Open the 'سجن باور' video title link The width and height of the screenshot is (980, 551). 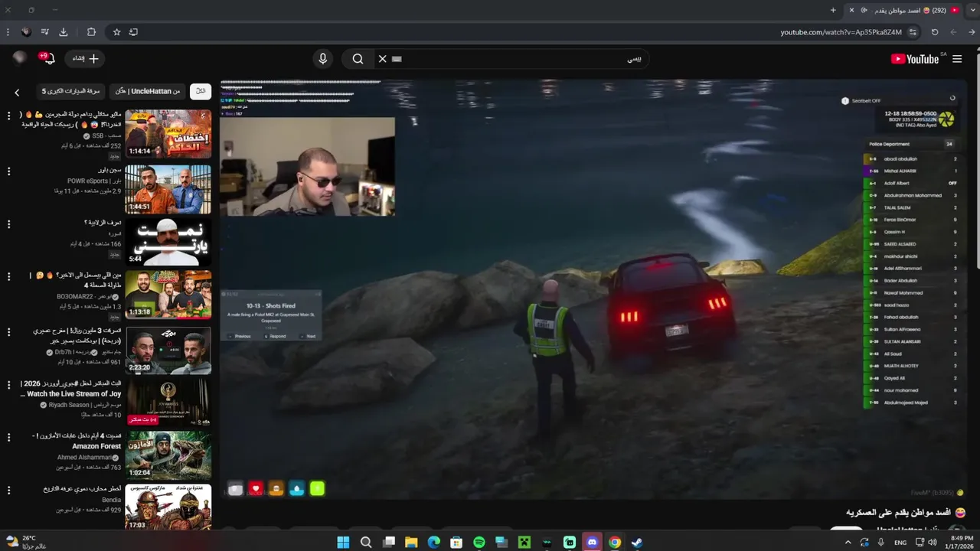[x=109, y=170]
